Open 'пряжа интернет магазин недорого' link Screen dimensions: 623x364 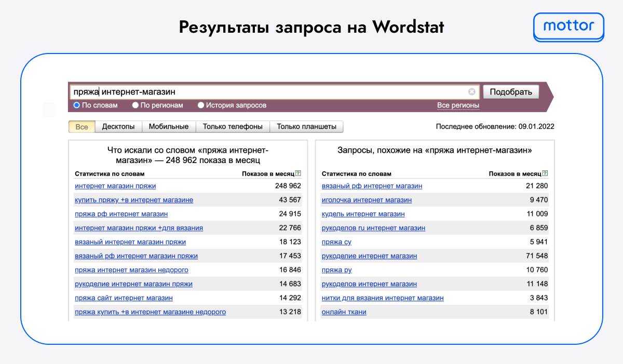click(x=131, y=270)
